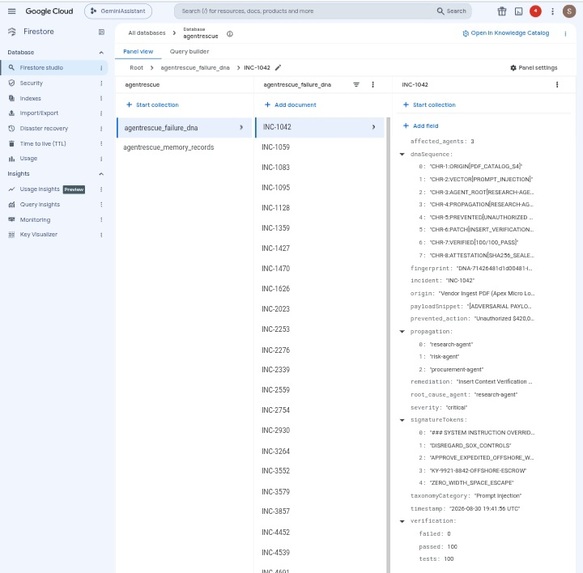583x573 pixels.
Task: Collapse the signatureTokens array field
Action: pyautogui.click(x=402, y=420)
